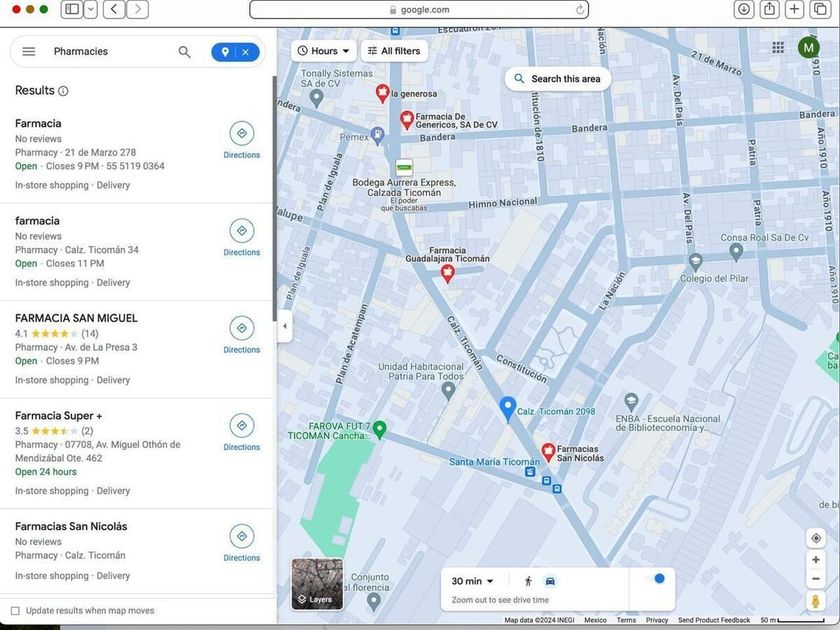Click the blue Calz. Ticomán 2098 marker

coord(507,409)
